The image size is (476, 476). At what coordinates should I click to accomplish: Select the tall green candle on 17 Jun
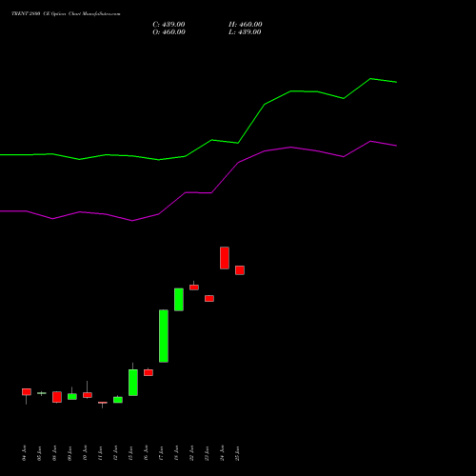coord(164,336)
